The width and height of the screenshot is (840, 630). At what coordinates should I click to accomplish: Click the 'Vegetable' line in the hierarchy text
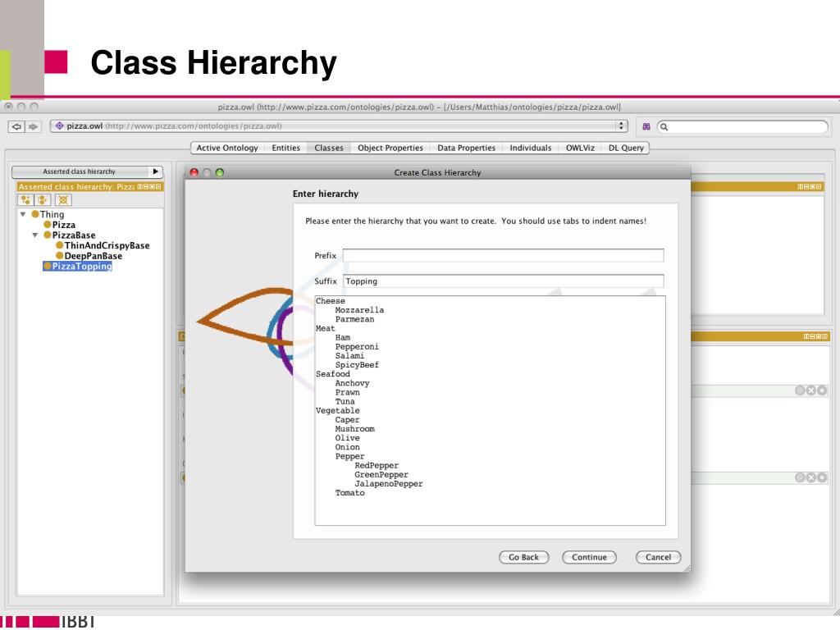[337, 411]
